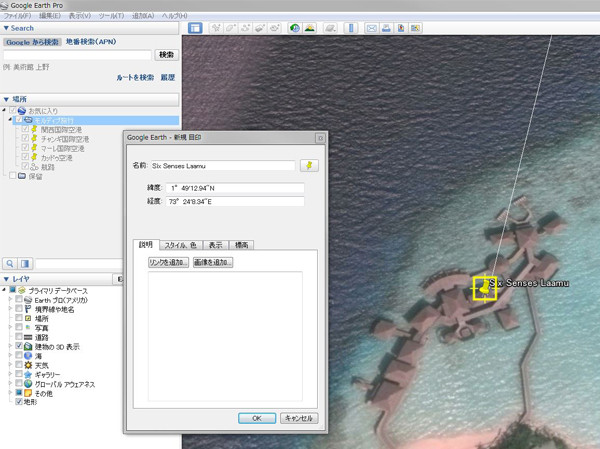Show historical imagery clock icon
The image size is (600, 449).
click(295, 28)
